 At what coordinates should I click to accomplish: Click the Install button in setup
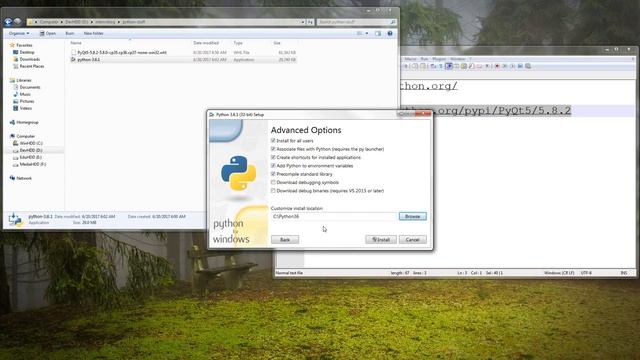pyautogui.click(x=381, y=240)
